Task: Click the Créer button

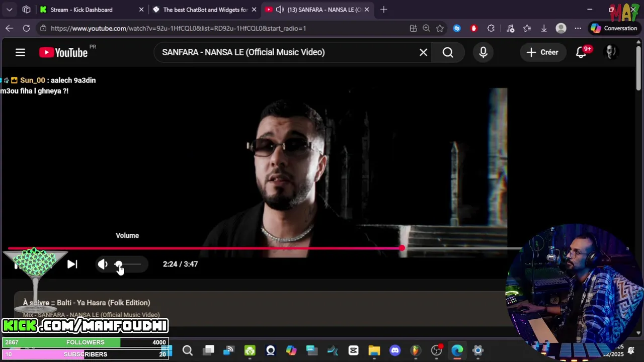Action: click(542, 52)
